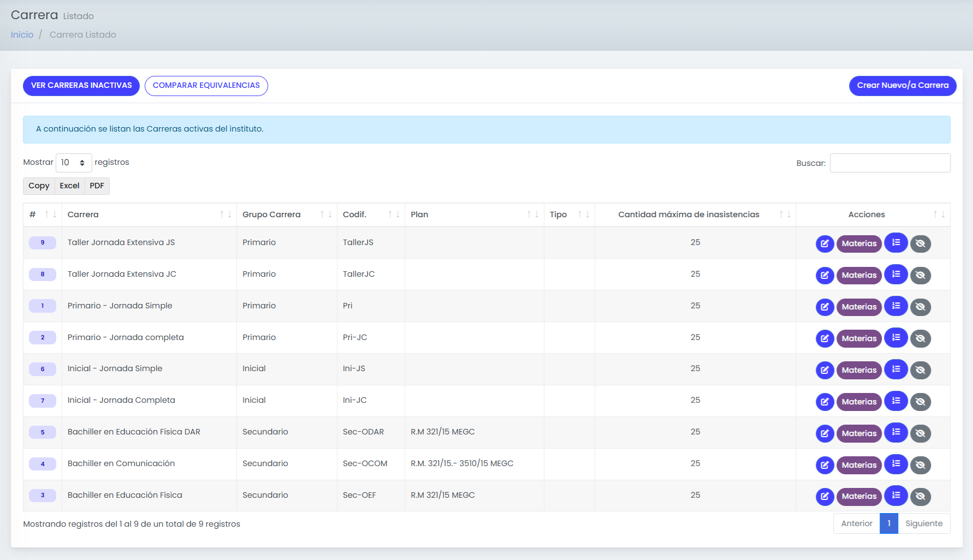973x560 pixels.
Task: Edit the Taller Jornada Extensiva JC row
Action: 824,275
